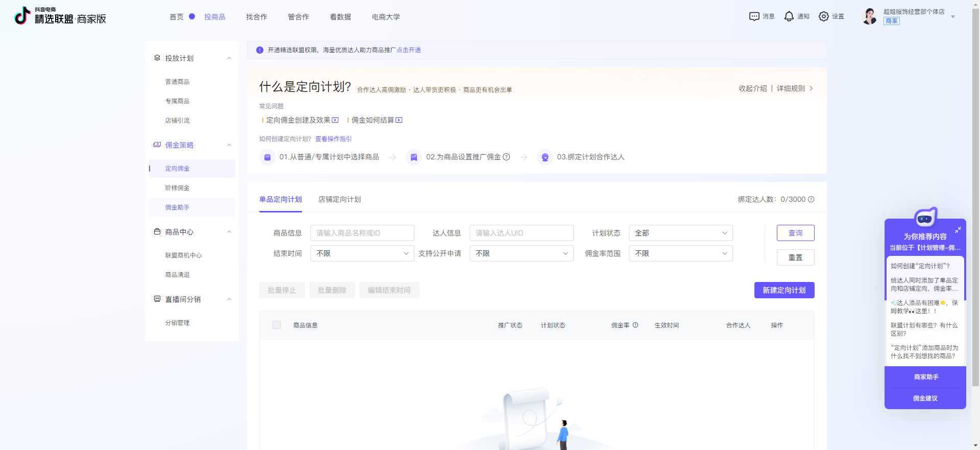This screenshot has height=450, width=980.
Task: Switch to 单品定向计划 tab
Action: tap(281, 199)
